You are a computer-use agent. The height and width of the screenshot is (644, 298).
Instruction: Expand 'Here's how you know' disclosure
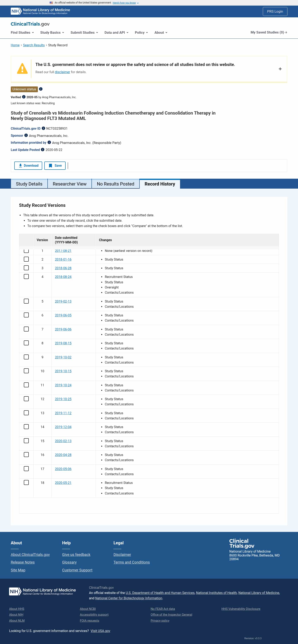point(126,3)
